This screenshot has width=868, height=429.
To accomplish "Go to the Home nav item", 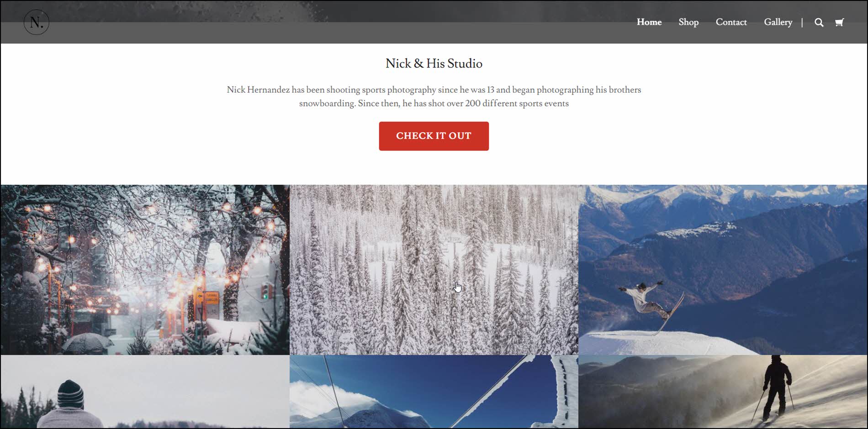I will [649, 22].
